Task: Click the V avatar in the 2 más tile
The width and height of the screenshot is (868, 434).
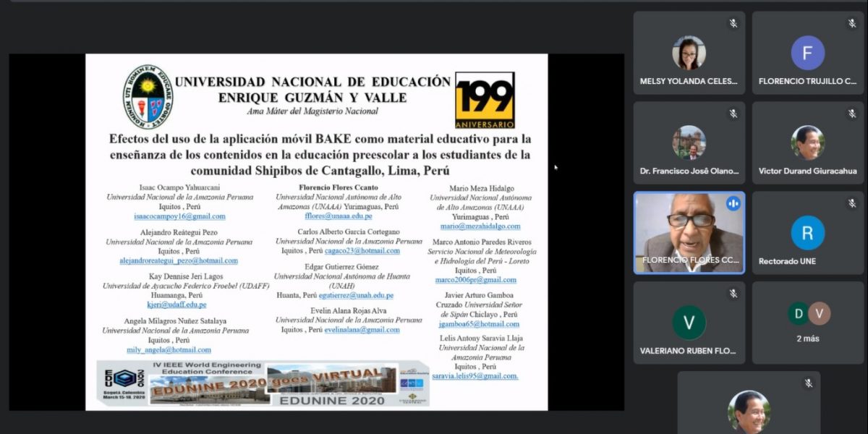Action: [819, 313]
